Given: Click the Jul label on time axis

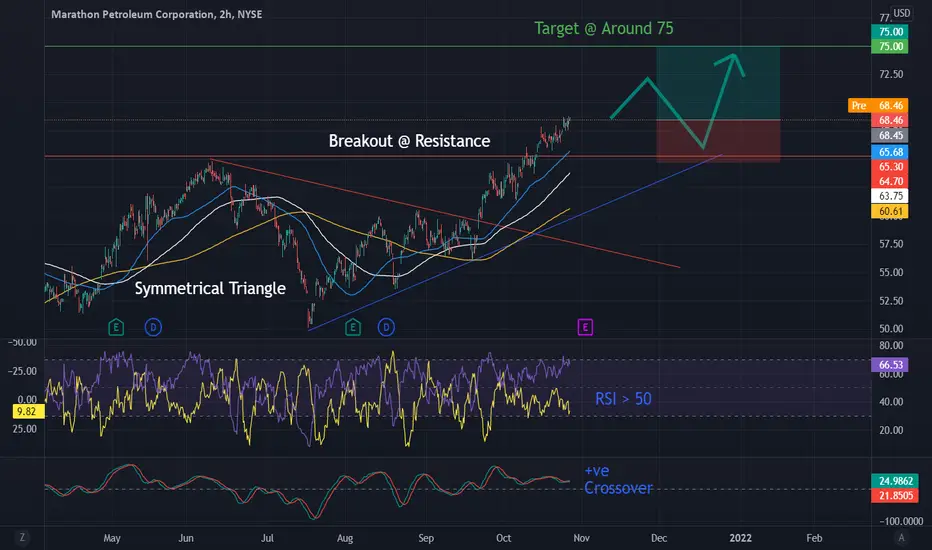Looking at the screenshot, I should point(267,538).
